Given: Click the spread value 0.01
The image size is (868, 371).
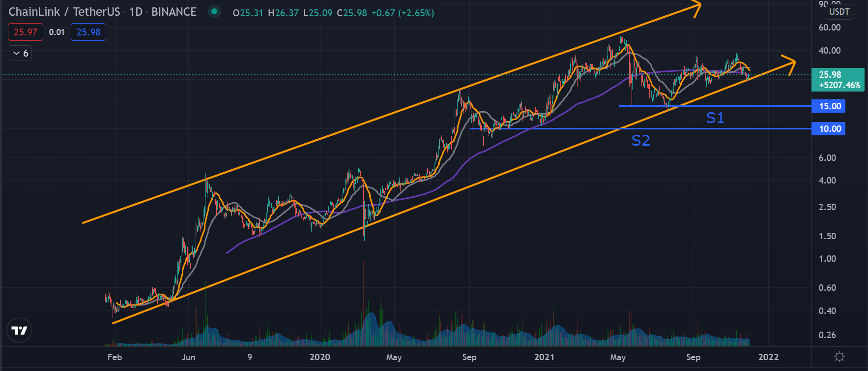Looking at the screenshot, I should [57, 32].
